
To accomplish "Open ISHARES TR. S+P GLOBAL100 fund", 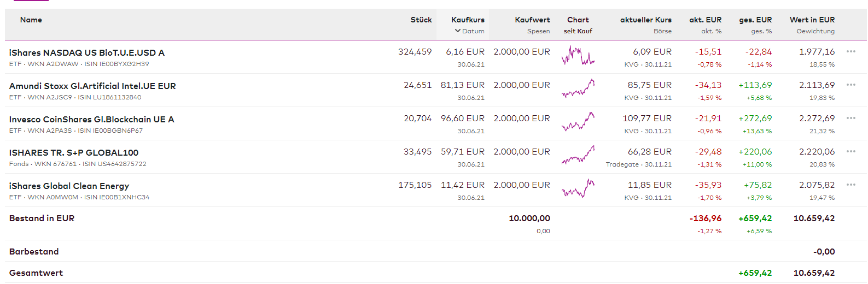I will tap(74, 153).
